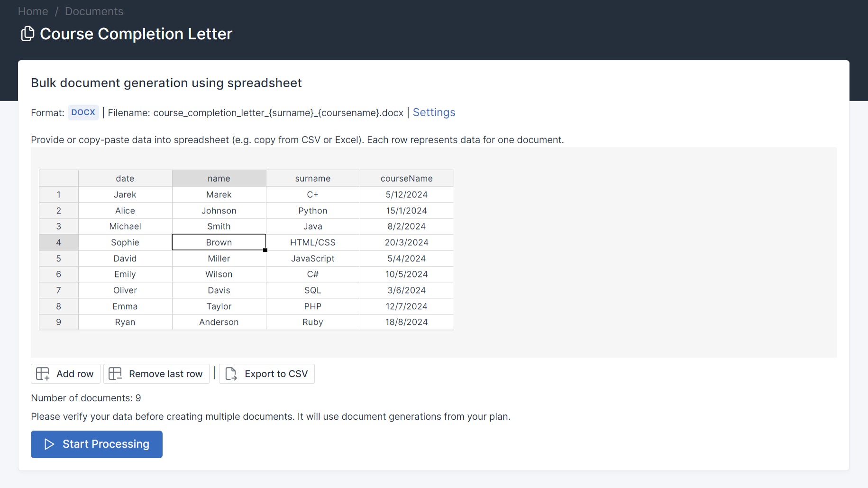Click the Start Processing button
Viewport: 868px width, 488px height.
pos(97,444)
